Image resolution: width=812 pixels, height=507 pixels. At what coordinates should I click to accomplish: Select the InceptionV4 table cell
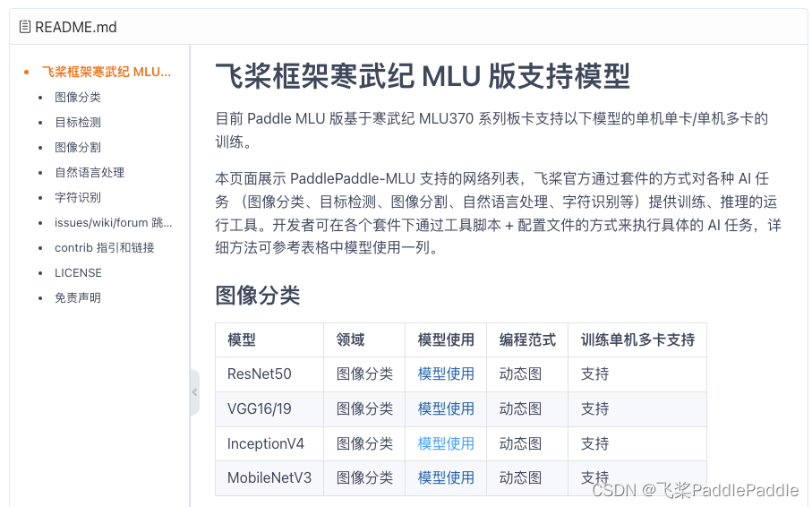(x=269, y=443)
